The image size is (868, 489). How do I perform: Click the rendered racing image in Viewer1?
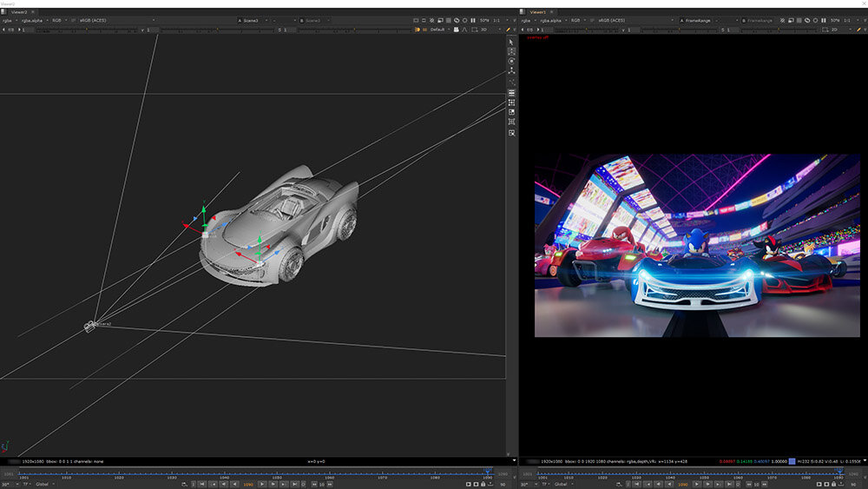click(697, 245)
